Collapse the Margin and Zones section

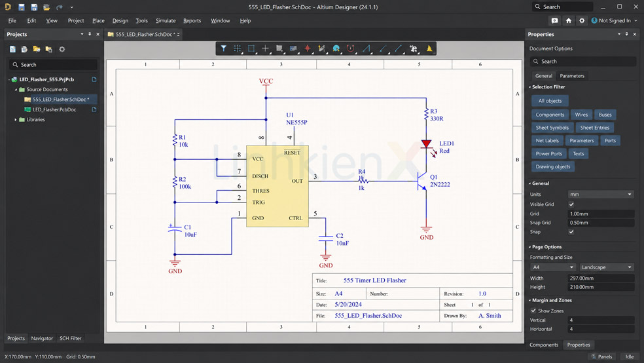(530, 301)
